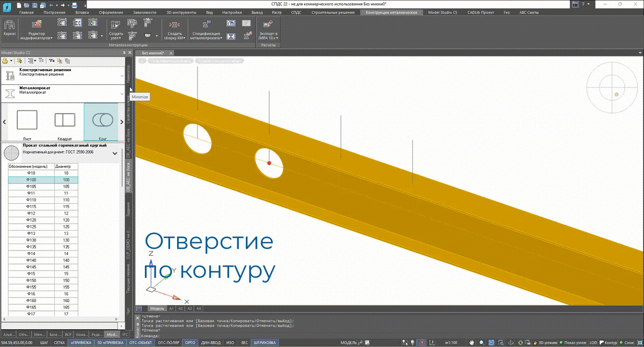Click the Save icon in quick access toolbar
This screenshot has width=644, height=347.
click(x=36, y=5)
